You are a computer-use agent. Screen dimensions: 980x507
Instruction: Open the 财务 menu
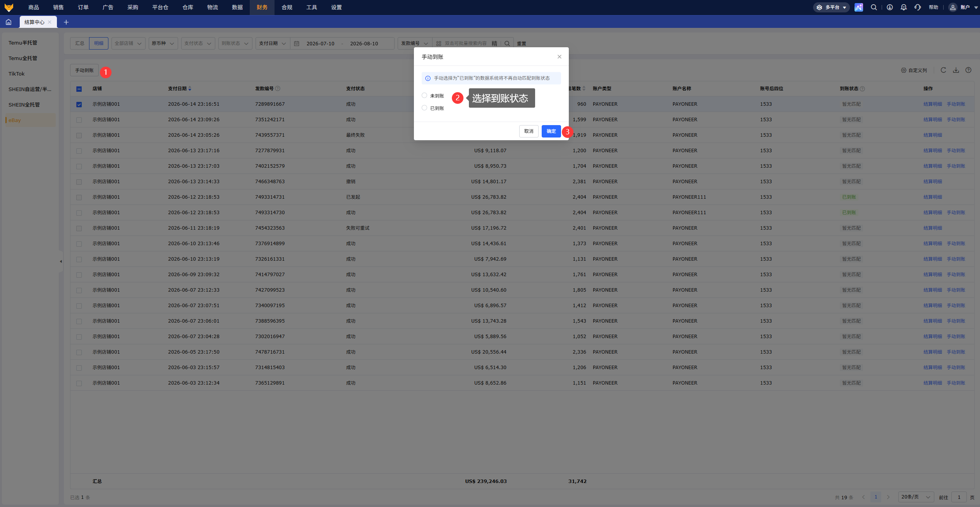pos(262,7)
